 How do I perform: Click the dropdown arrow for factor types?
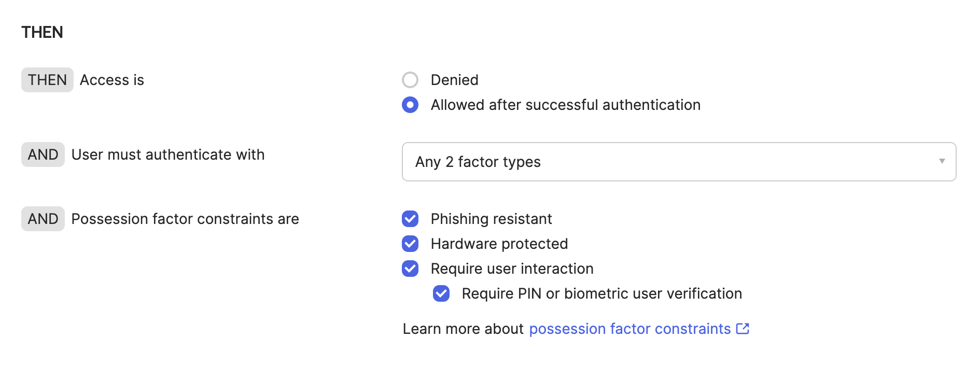pos(942,161)
